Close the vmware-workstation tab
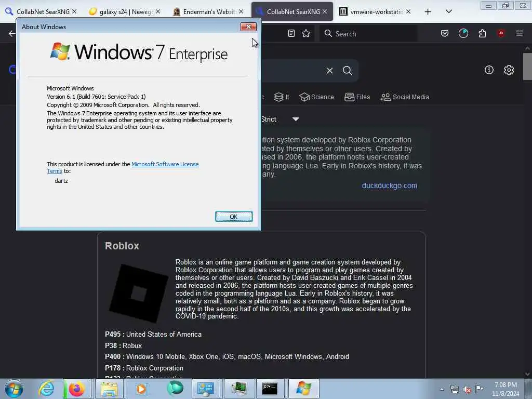Image resolution: width=532 pixels, height=399 pixels. tap(408, 11)
